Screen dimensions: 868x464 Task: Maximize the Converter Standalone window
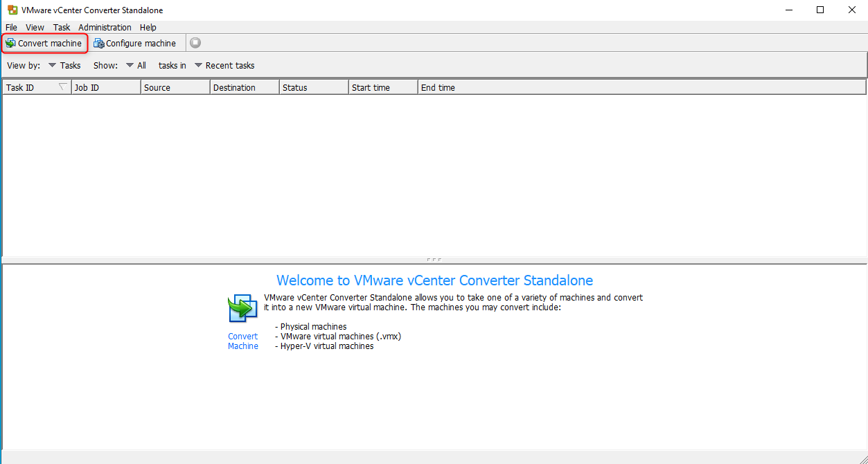tap(820, 10)
